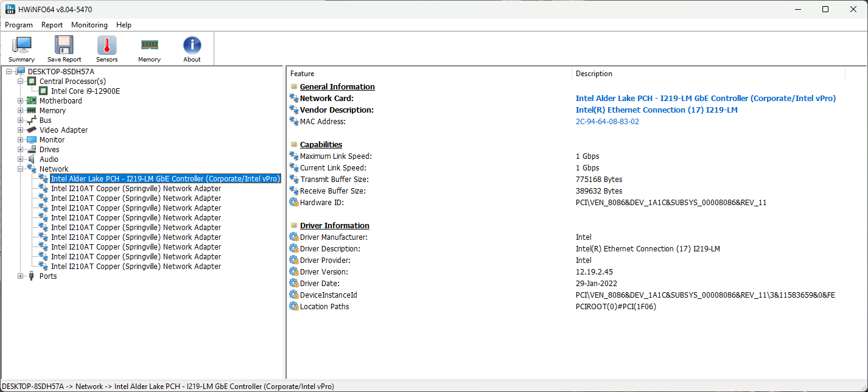The height and width of the screenshot is (392, 868).
Task: Click the Network node icon in tree
Action: (32, 169)
